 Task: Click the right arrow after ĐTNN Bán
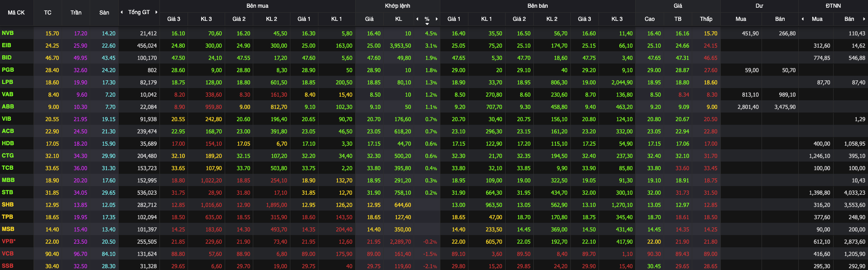coord(864,19)
